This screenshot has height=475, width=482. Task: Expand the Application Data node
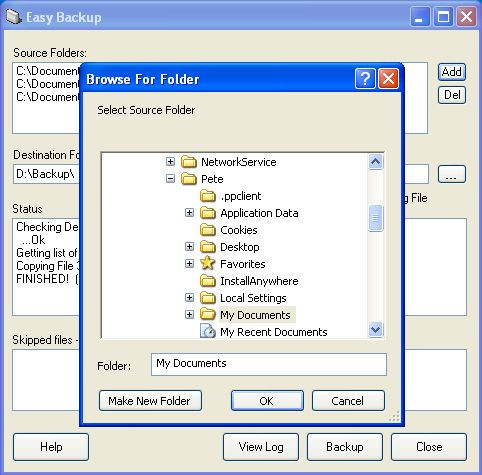point(189,213)
